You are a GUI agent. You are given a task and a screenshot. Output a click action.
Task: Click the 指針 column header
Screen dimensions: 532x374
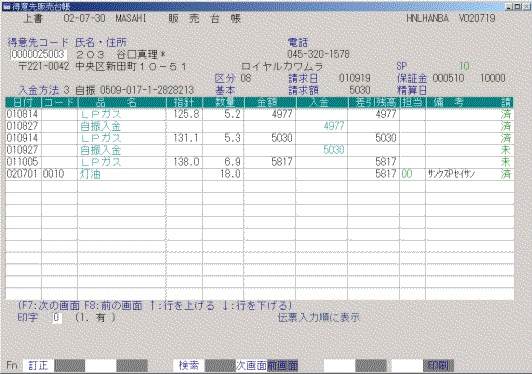tap(184, 102)
